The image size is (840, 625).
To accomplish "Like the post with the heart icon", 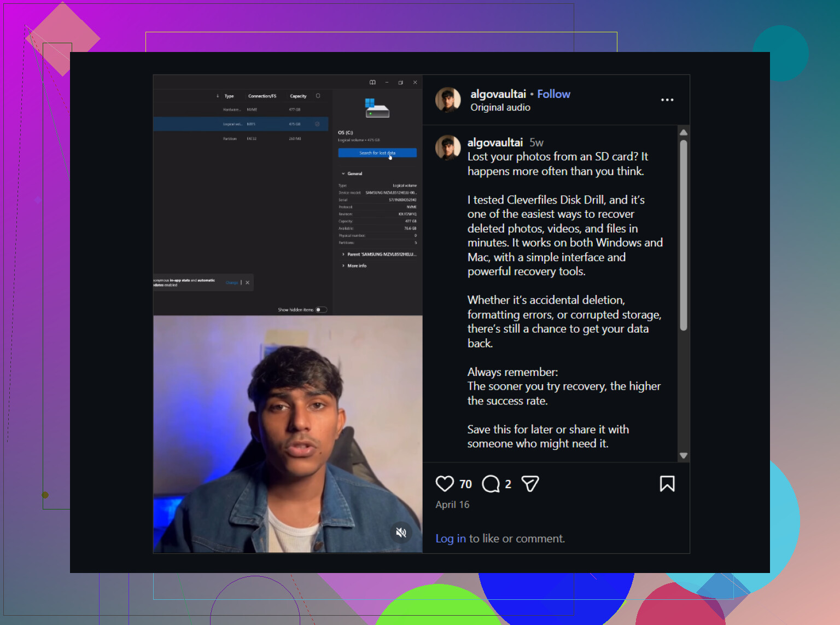I will (x=445, y=484).
